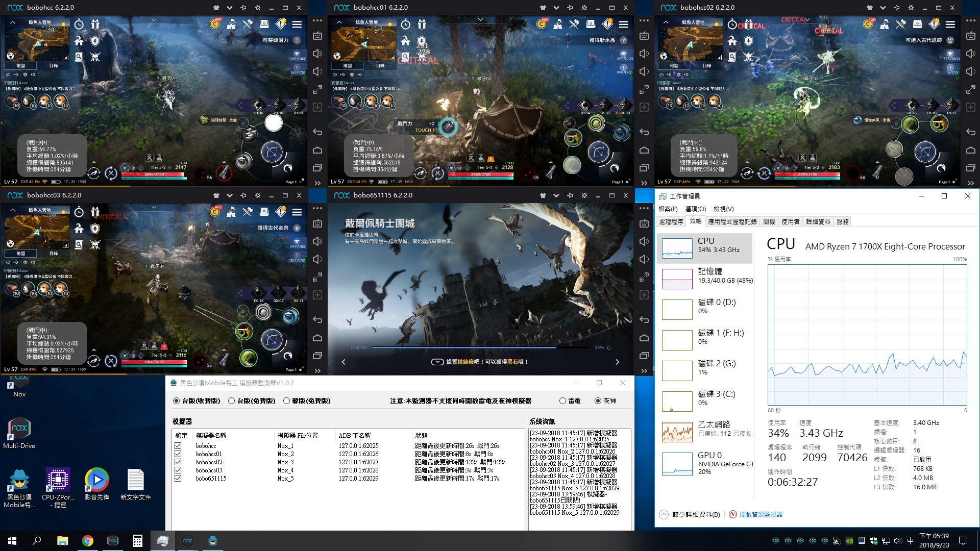This screenshot has width=980, height=551.
Task: Click 開啟資源監視器 link
Action: pos(761,515)
